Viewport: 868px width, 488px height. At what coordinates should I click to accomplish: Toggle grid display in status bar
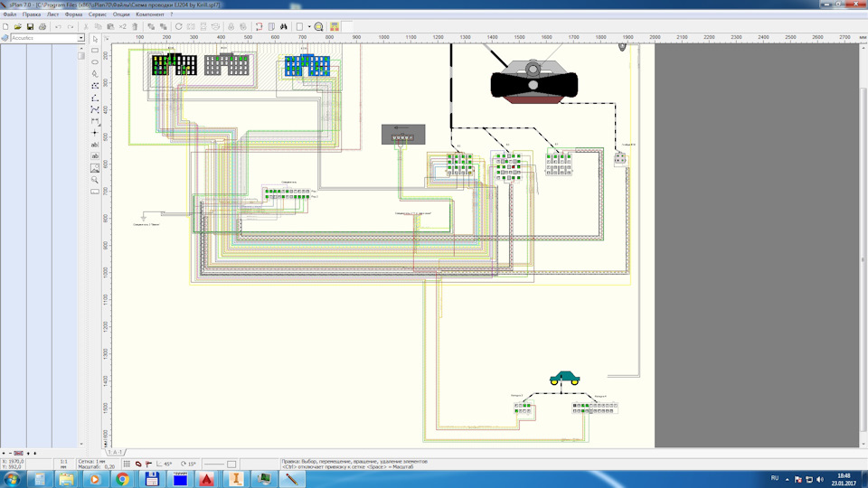(x=125, y=464)
